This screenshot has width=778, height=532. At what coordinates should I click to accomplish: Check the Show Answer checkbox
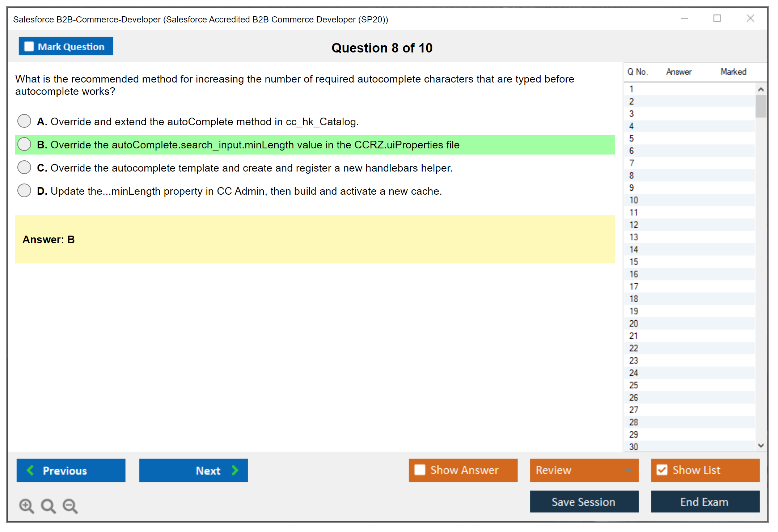(x=420, y=470)
